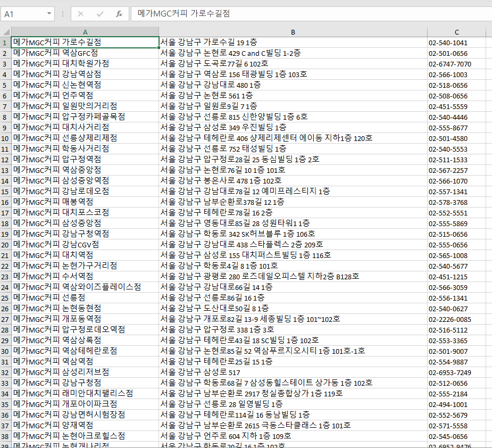Image resolution: width=492 pixels, height=448 pixels.
Task: Select cell 메가MGC커피 매봉역점
Action: [85, 202]
